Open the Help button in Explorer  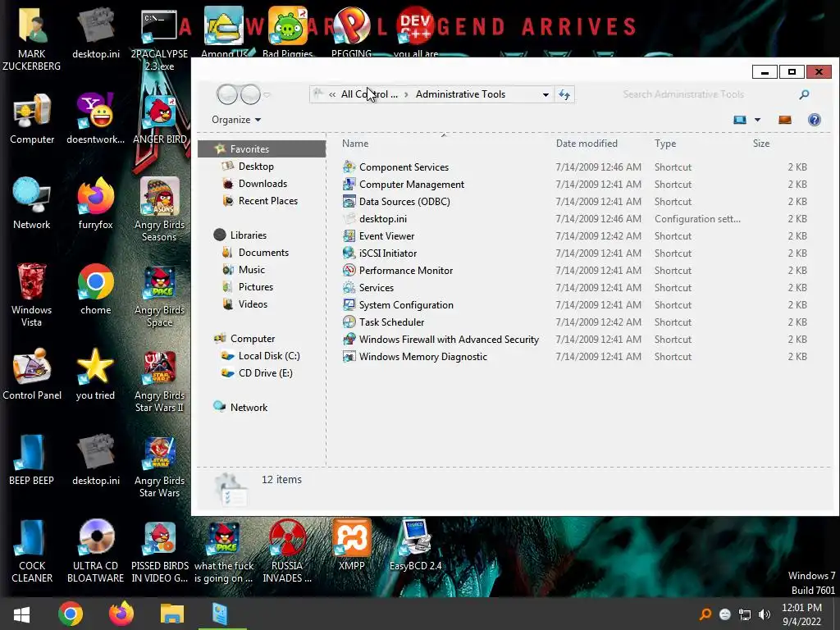click(815, 120)
